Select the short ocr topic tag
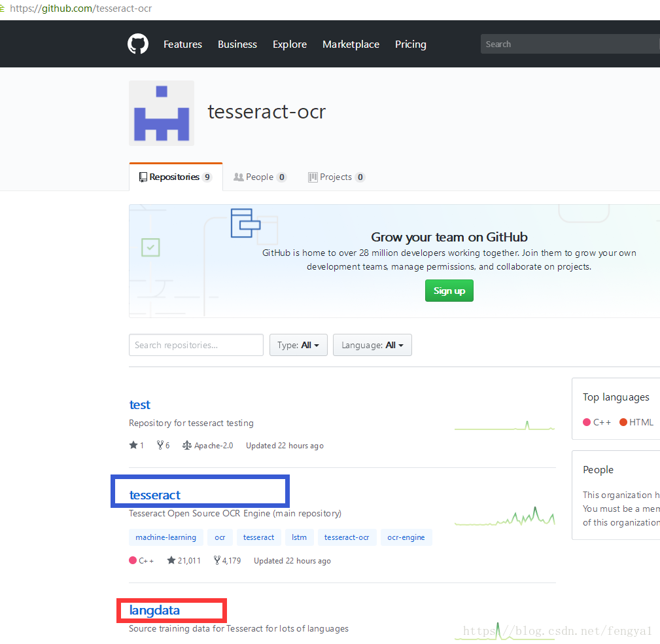The height and width of the screenshot is (644, 660). [220, 537]
